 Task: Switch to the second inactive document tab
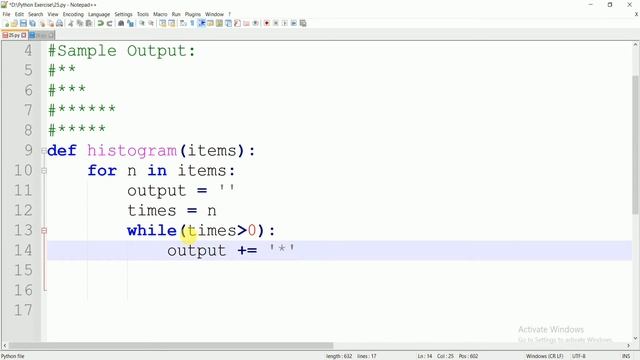coord(42,36)
